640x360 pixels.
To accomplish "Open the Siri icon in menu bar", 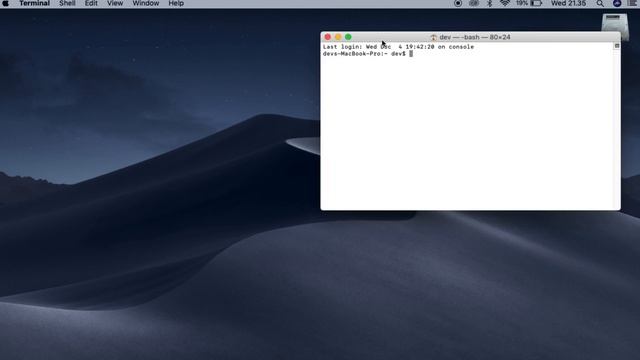I will coord(617,3).
